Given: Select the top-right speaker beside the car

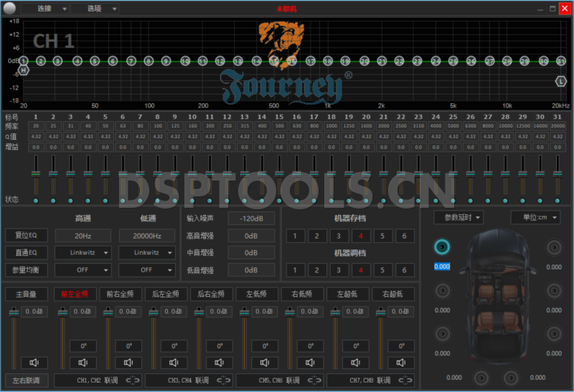Looking at the screenshot, I should [553, 247].
